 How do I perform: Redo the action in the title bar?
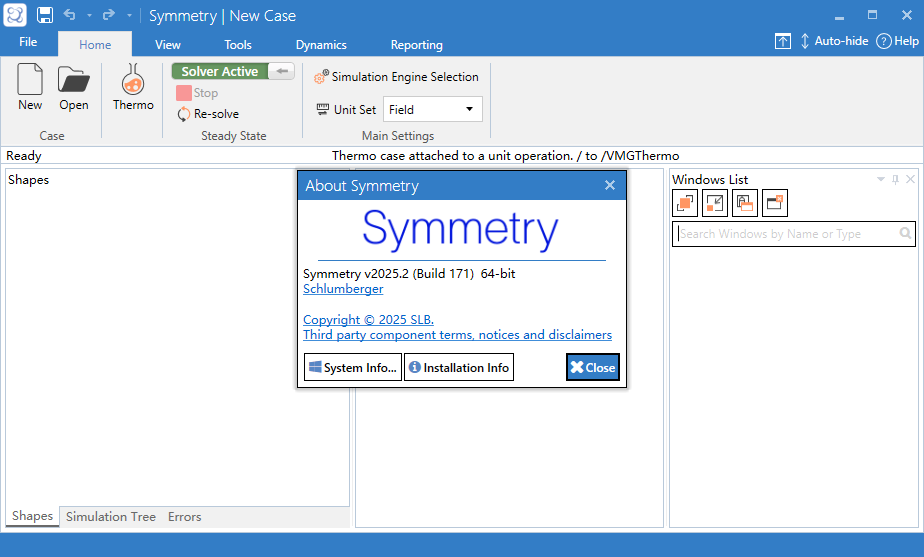click(x=109, y=15)
